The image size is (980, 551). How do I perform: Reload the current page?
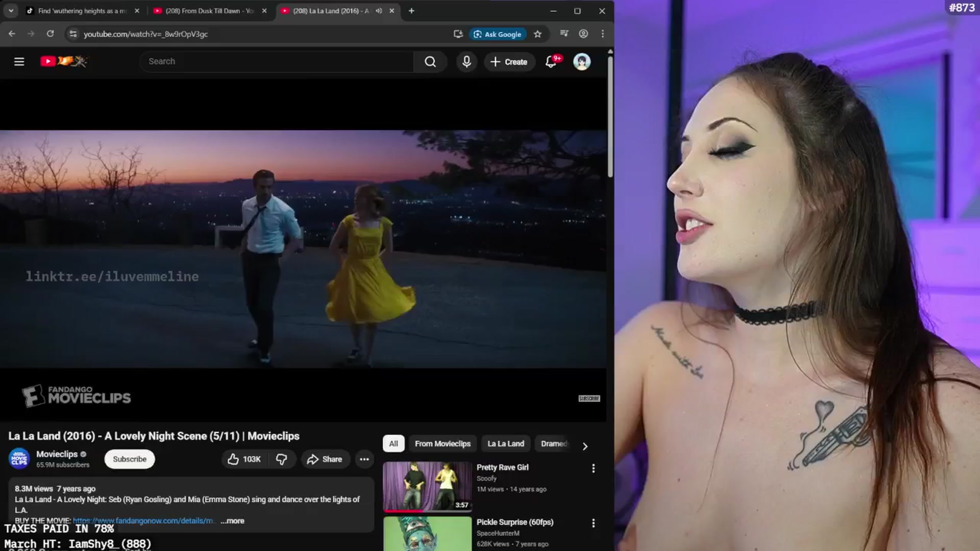(50, 34)
